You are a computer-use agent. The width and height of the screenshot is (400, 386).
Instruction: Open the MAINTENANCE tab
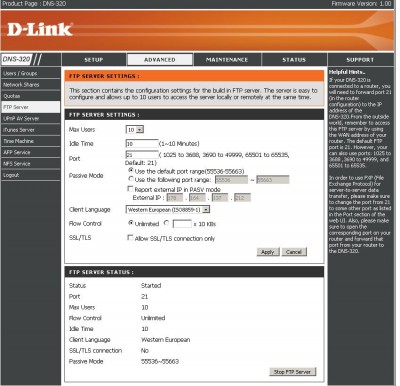(227, 60)
